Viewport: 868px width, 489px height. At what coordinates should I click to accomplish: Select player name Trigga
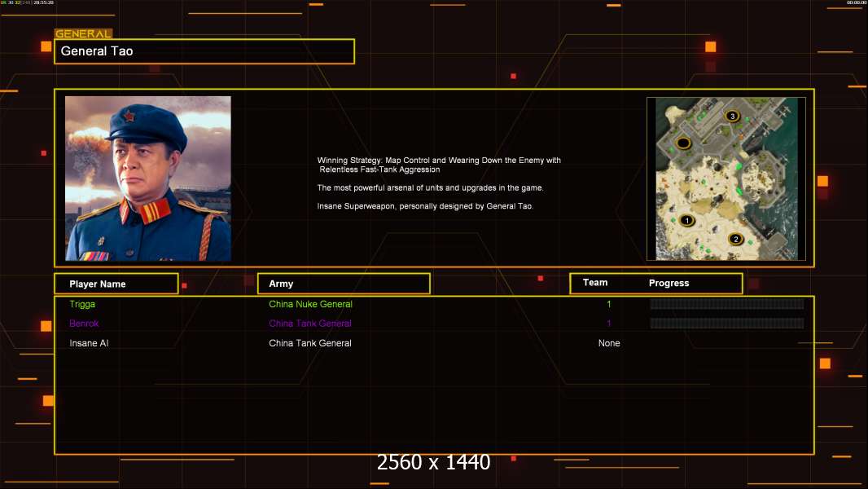click(82, 304)
